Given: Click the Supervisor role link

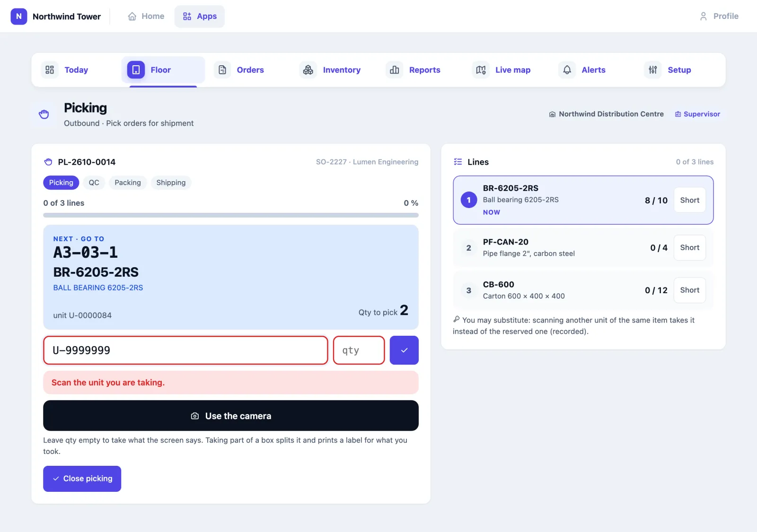Looking at the screenshot, I should point(697,114).
